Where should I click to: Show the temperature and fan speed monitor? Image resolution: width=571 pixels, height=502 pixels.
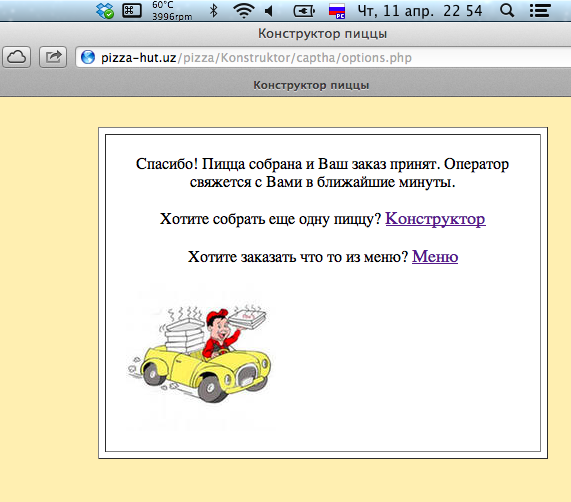pos(172,11)
